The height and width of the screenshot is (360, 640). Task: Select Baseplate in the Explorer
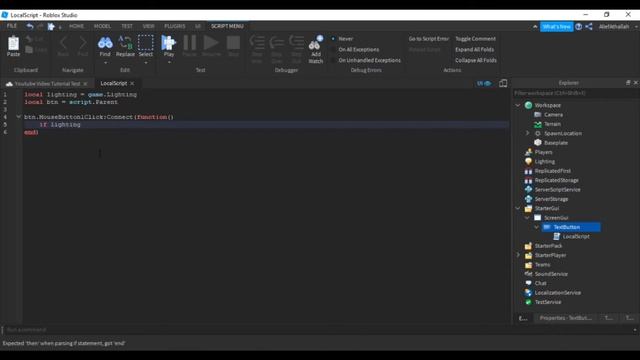pyautogui.click(x=556, y=143)
